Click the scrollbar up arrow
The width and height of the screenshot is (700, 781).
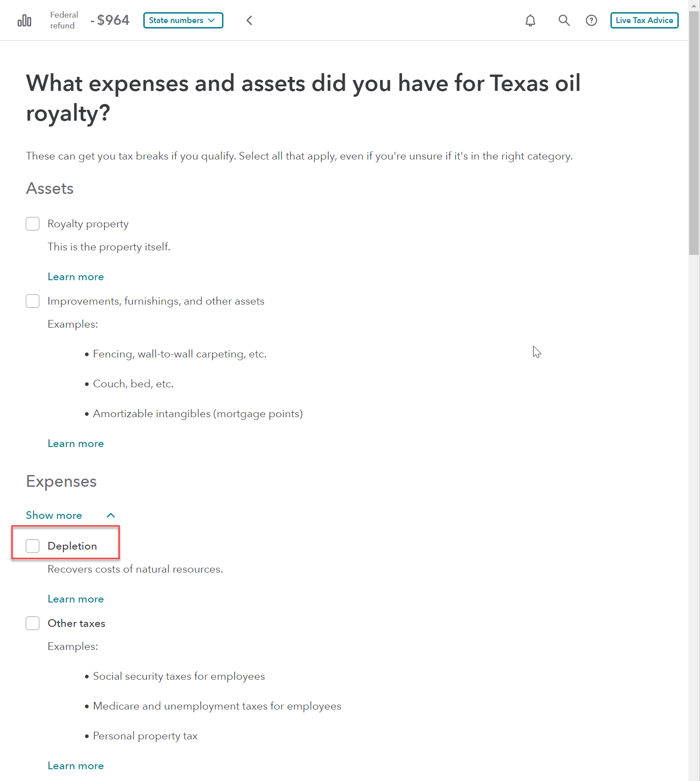[x=694, y=5]
